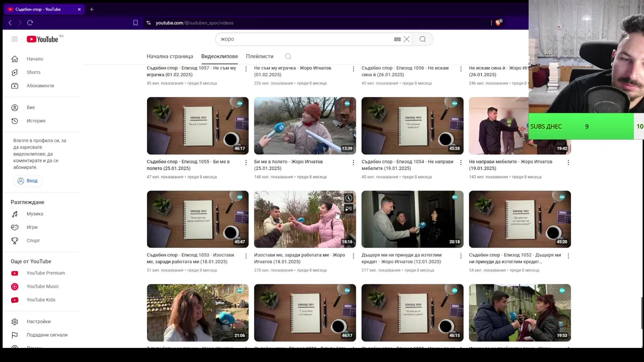Select the Видеоклипове tab
The height and width of the screenshot is (362, 644).
click(x=219, y=56)
